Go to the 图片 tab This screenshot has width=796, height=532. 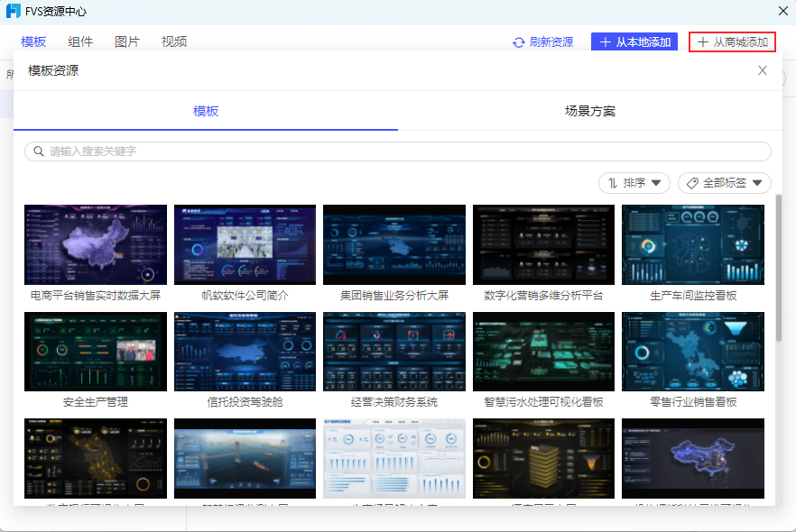coord(127,41)
